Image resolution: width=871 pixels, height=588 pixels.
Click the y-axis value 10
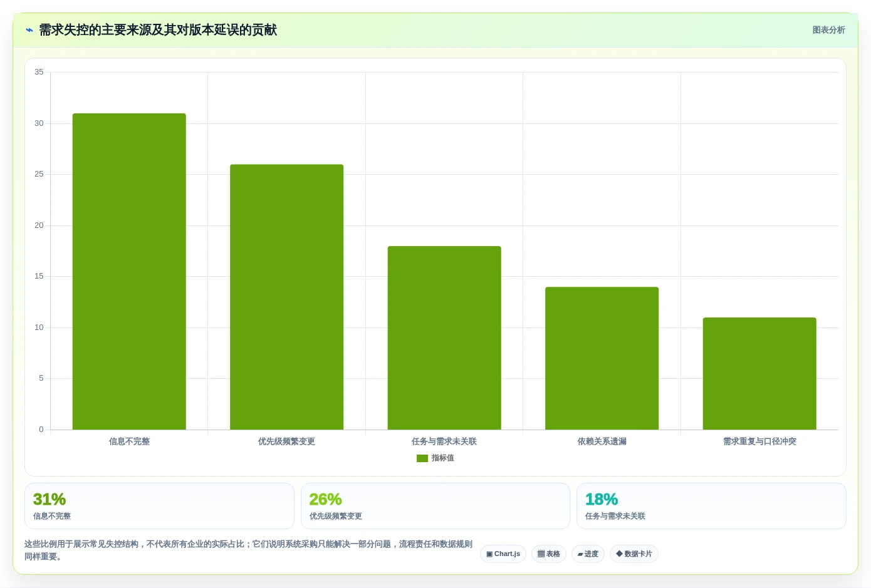[x=39, y=328]
